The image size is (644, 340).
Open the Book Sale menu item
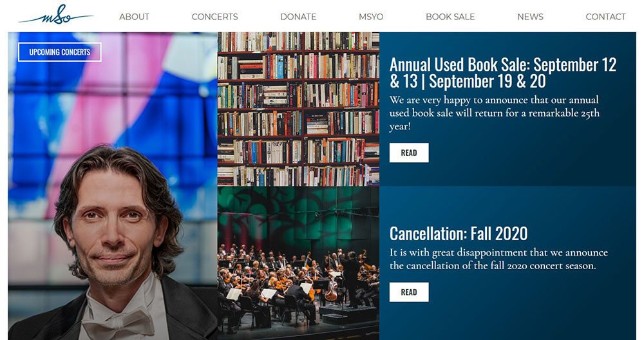click(450, 17)
